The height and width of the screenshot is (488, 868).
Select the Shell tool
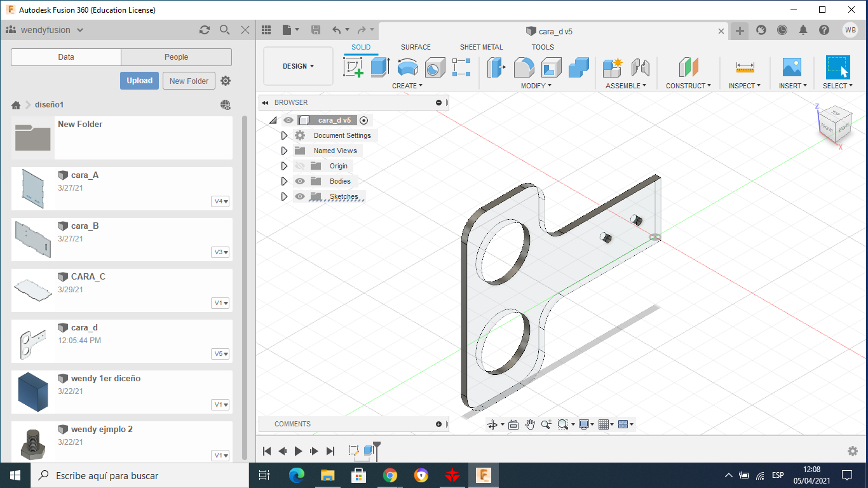pos(551,67)
